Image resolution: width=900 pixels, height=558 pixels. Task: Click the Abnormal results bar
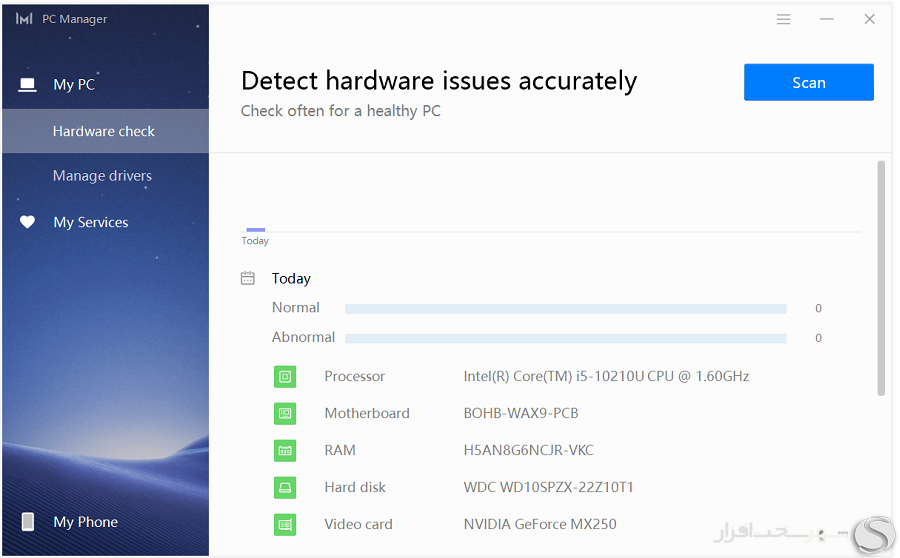point(565,339)
